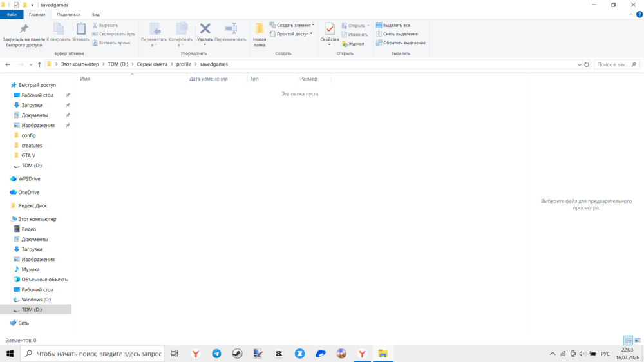
Task: Open the Вид ribbon tab
Action: [x=96, y=14]
